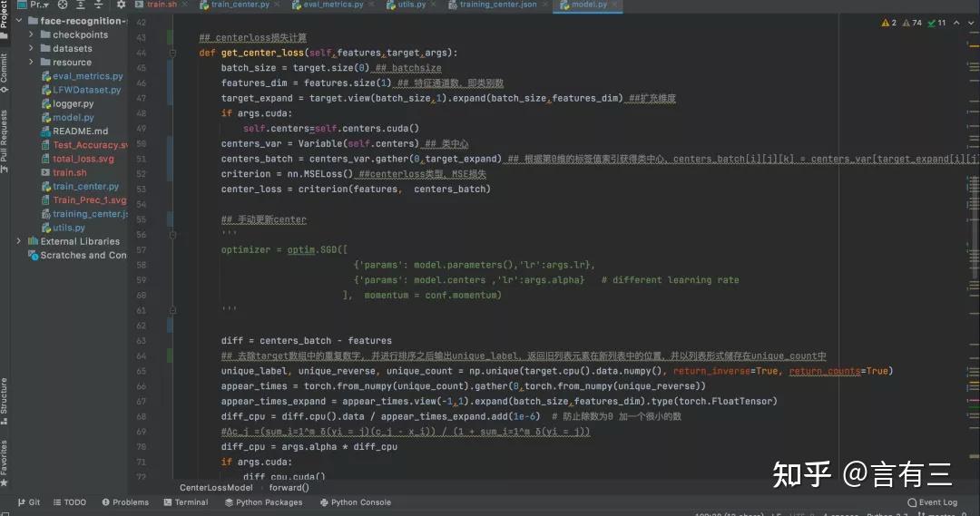Open the Event Log
980x516 pixels.
933,502
